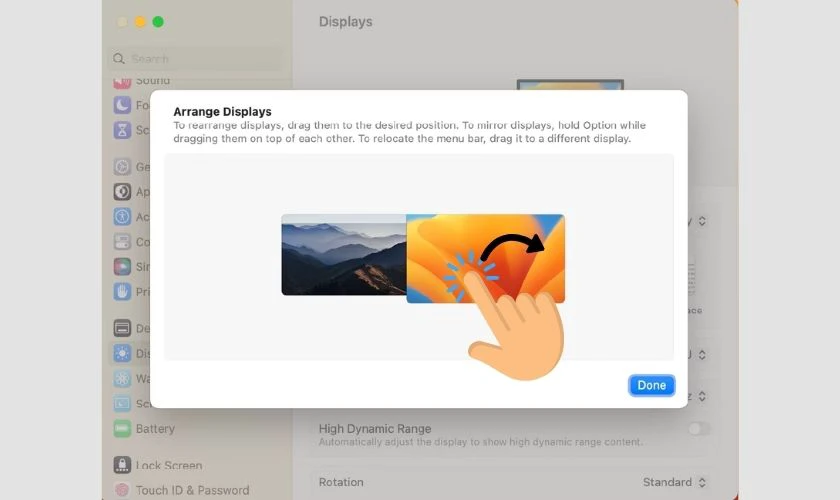Open Lock Screen settings
Screen dimensions: 840x500
click(167, 465)
